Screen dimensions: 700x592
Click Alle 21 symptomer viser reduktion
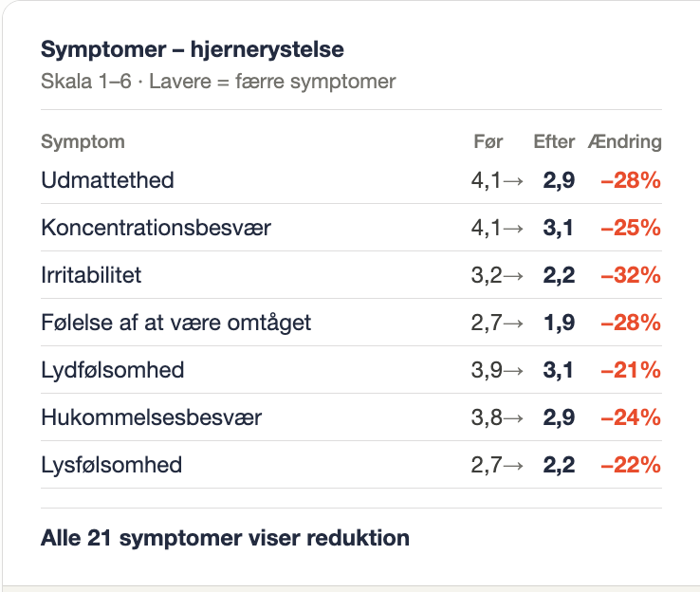click(x=225, y=539)
